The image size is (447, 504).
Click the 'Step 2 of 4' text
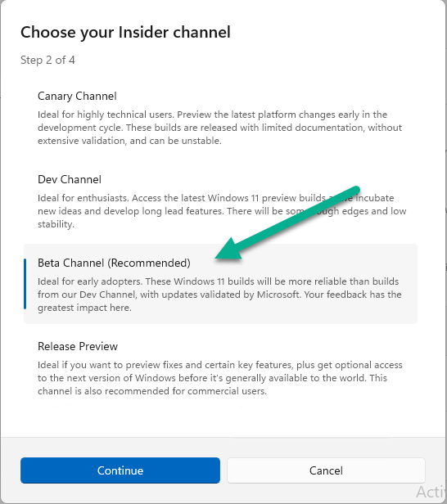point(47,60)
